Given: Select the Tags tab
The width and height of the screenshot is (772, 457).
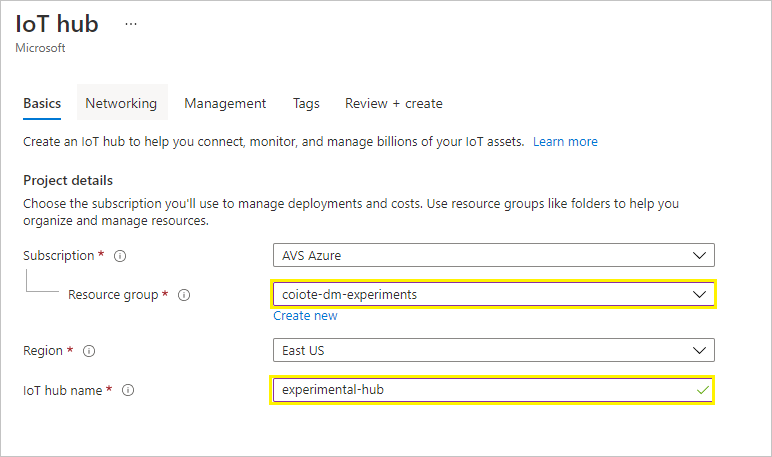Looking at the screenshot, I should (x=306, y=103).
